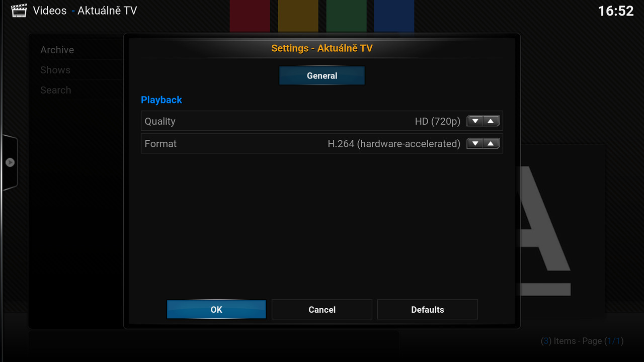Open the Archive list item
Viewport: 644px width, 362px height.
tap(57, 50)
